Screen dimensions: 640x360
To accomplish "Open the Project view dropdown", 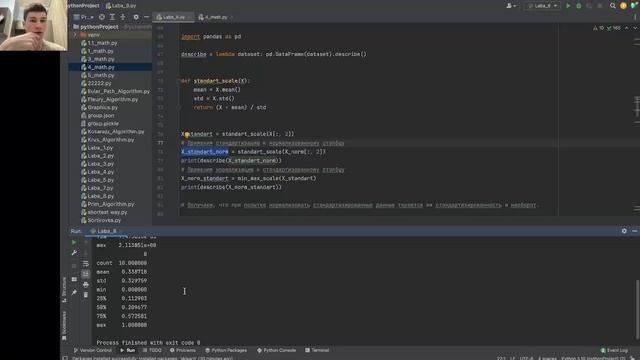I will [x=84, y=17].
